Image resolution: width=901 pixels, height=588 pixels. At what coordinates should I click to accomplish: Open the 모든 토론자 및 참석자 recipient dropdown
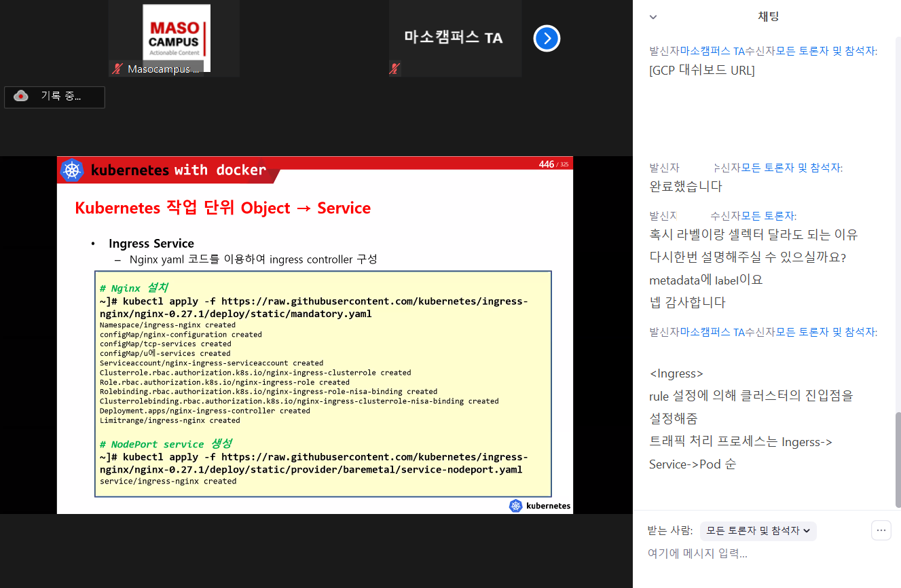point(758,531)
